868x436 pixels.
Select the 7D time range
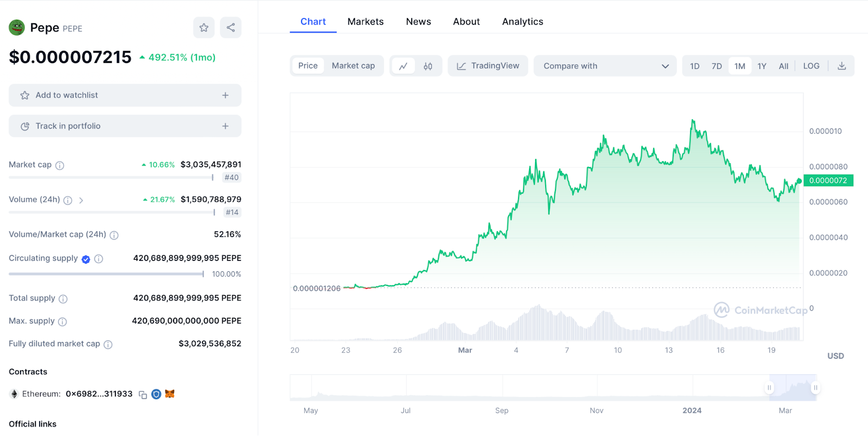pos(717,66)
